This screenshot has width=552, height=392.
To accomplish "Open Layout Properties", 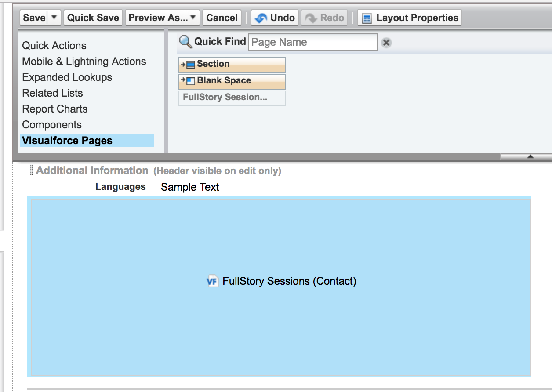I will coord(410,18).
